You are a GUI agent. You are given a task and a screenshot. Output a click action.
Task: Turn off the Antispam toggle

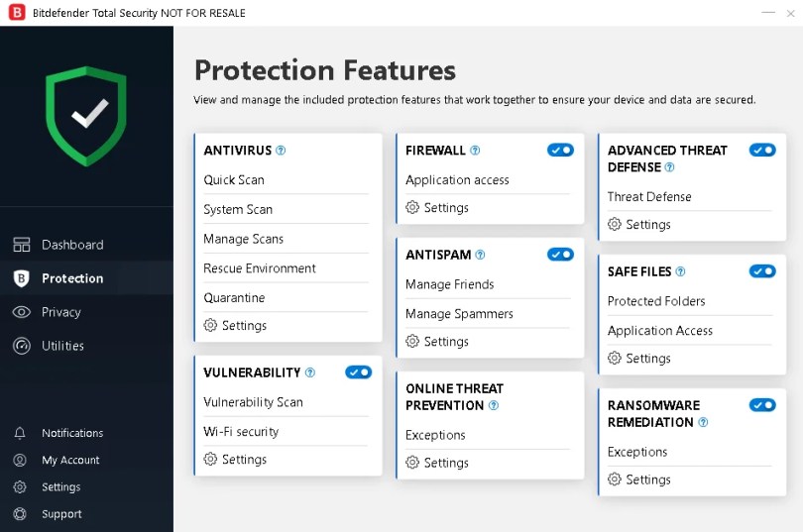pyautogui.click(x=560, y=255)
